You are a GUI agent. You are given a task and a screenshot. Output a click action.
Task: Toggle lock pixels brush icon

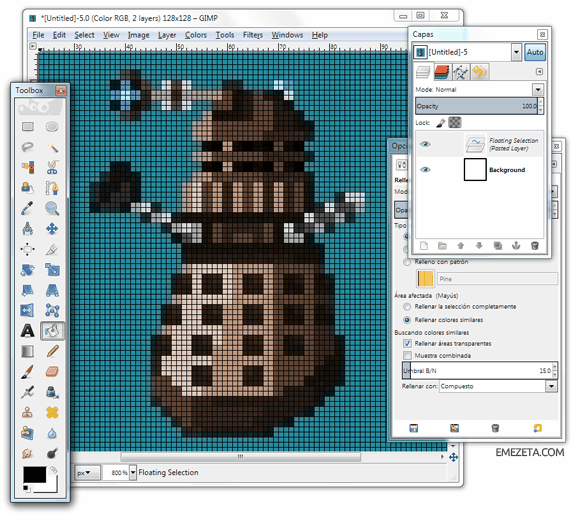441,123
